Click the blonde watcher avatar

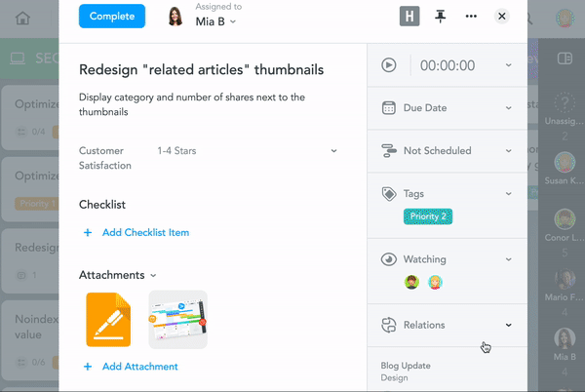435,283
